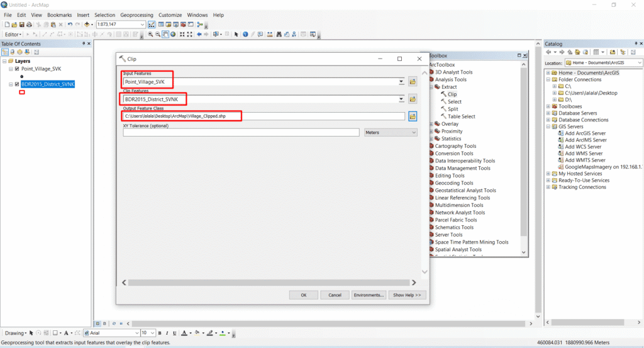The image size is (644, 348).
Task: Toggle italic text formatting
Action: click(167, 333)
